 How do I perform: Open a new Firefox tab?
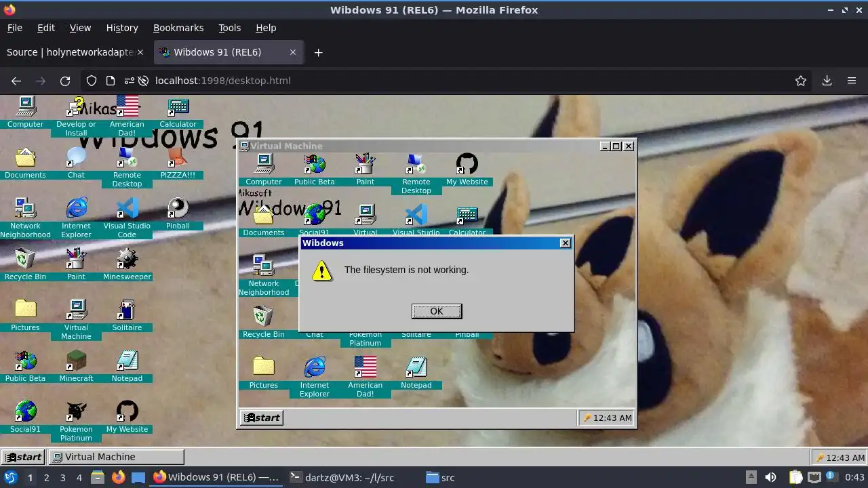318,52
